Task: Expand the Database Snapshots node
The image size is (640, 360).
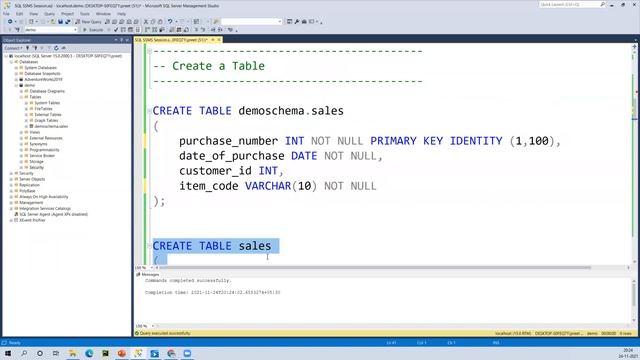Action: point(16,74)
